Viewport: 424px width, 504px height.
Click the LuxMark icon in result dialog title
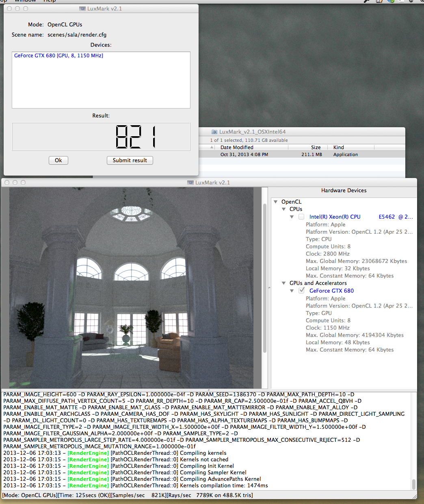point(82,9)
